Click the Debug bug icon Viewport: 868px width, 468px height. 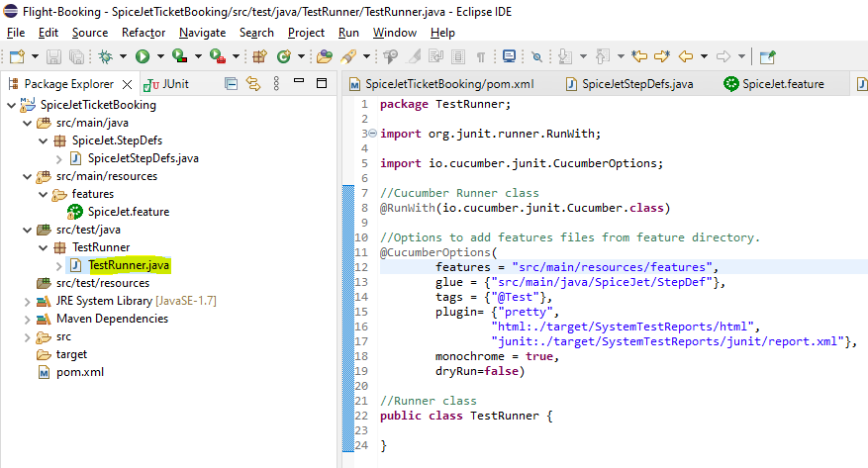click(105, 56)
